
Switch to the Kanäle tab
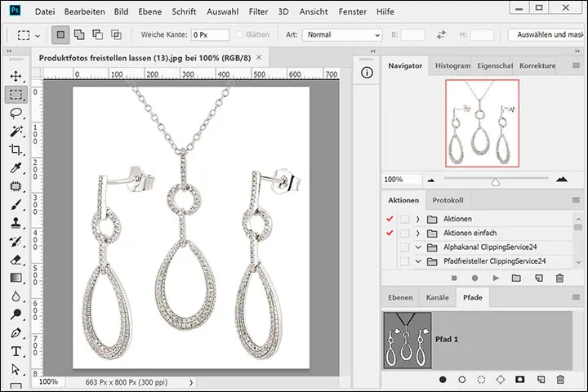(437, 298)
